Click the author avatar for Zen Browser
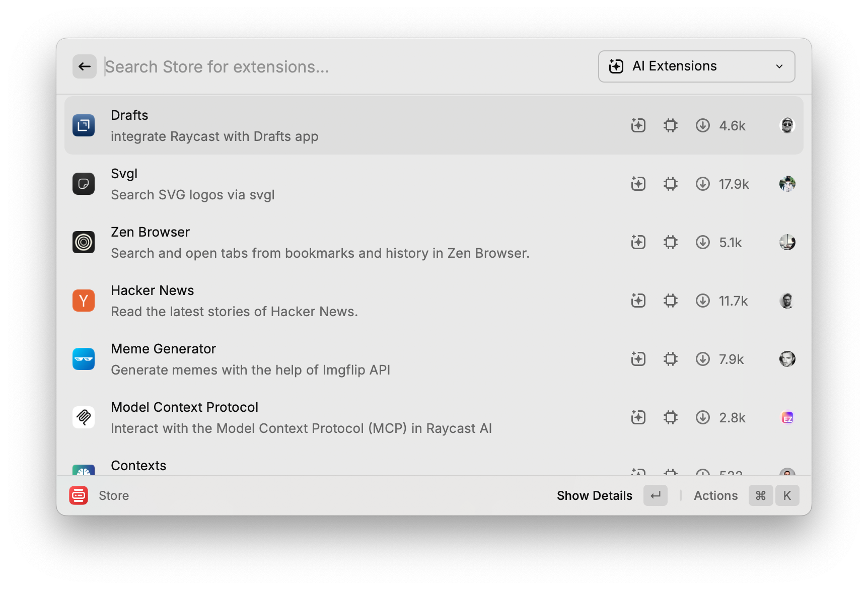 pyautogui.click(x=787, y=242)
